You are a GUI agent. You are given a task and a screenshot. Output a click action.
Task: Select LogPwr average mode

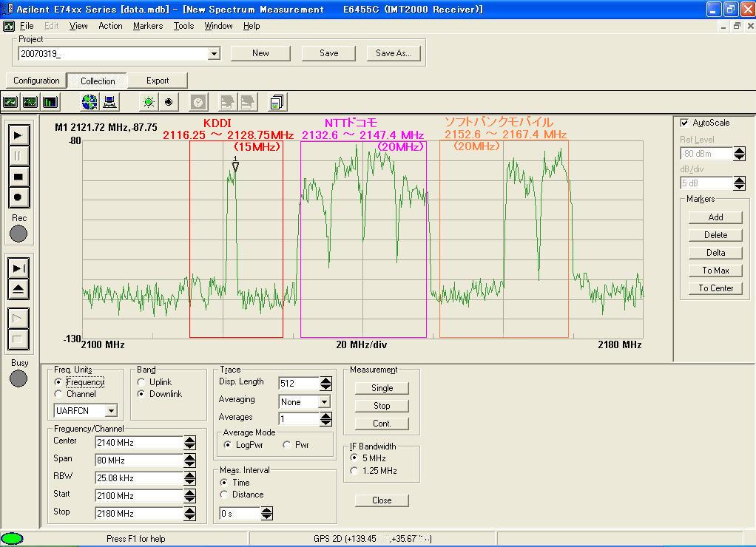[227, 445]
